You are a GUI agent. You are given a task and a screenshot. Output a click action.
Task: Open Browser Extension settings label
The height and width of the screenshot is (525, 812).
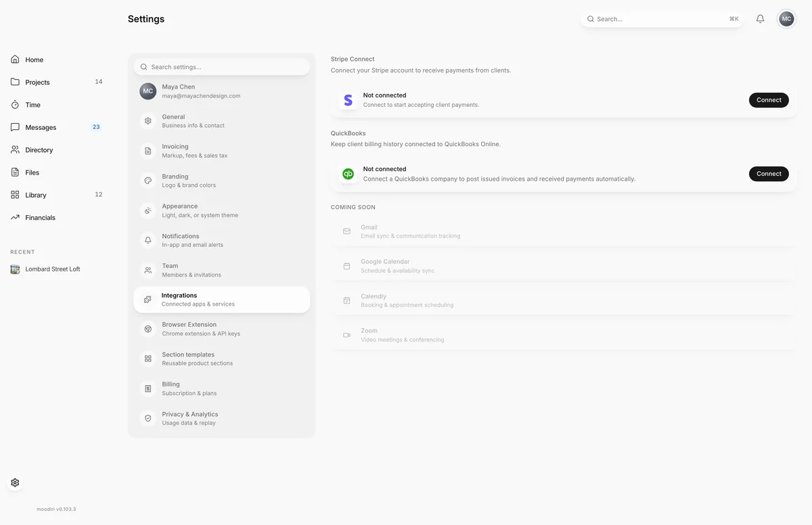tap(189, 325)
